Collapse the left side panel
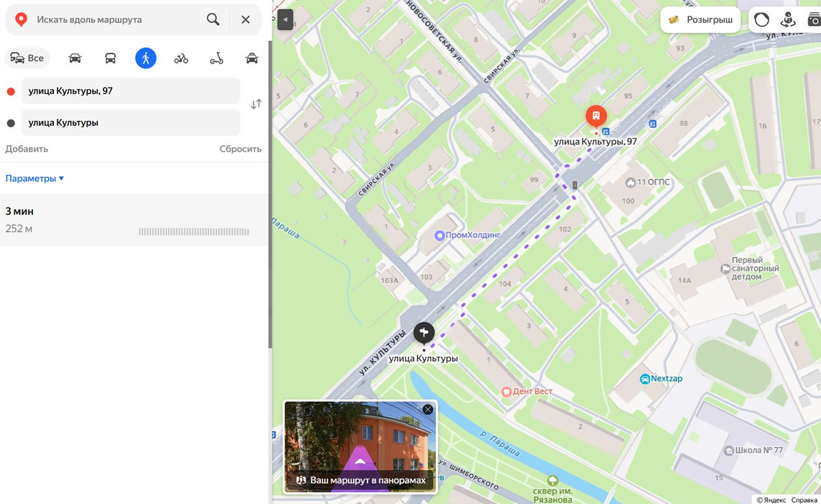 click(285, 20)
